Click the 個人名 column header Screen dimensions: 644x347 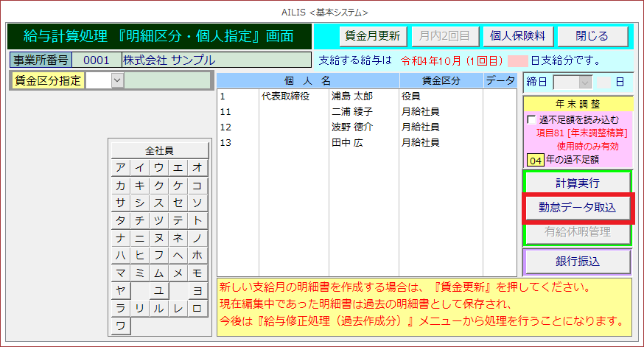(308, 81)
